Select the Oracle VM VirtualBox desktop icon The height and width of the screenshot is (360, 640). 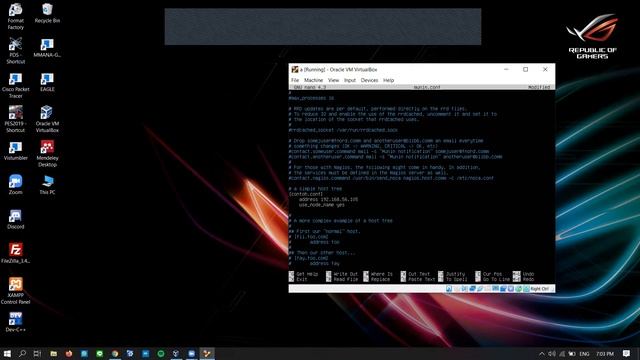pos(47,119)
